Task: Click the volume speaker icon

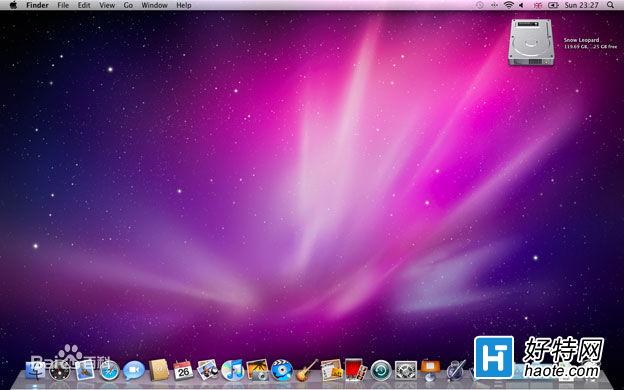Action: [521, 5]
